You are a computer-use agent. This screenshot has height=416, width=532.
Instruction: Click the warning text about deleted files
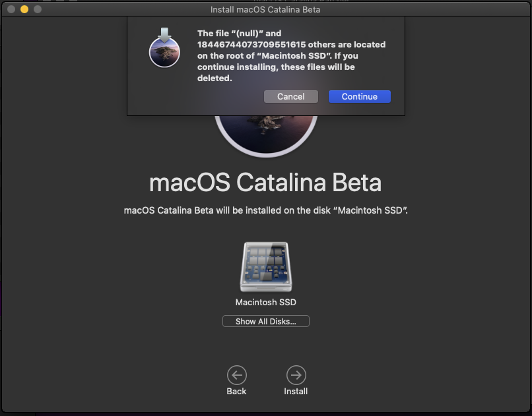tap(291, 55)
